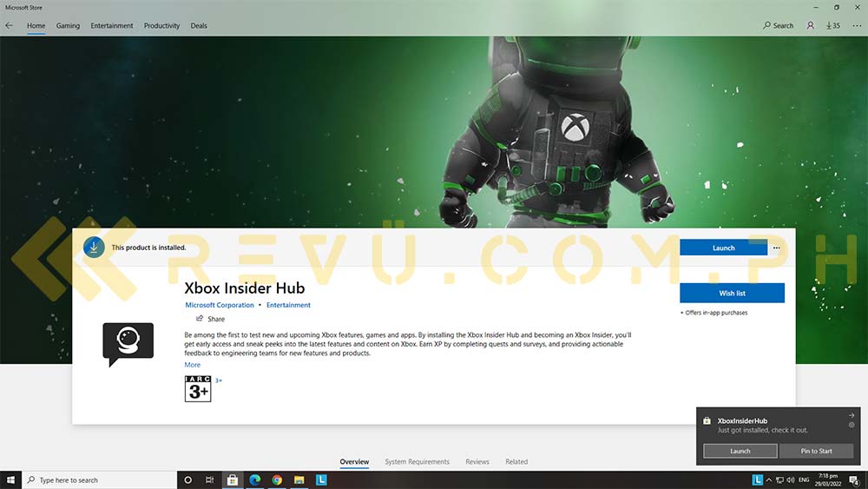Click Pin to Start in notification
This screenshot has height=489, width=868.
coord(816,451)
